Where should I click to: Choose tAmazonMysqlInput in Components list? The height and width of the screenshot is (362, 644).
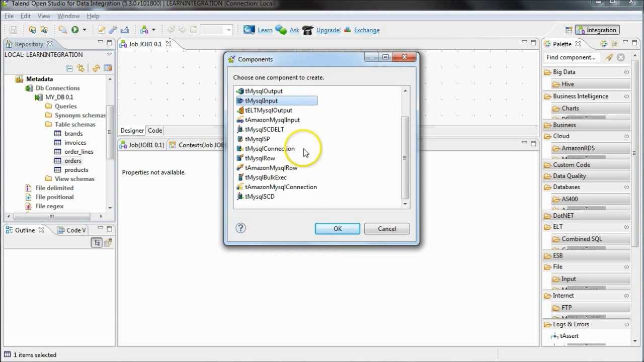(272, 120)
